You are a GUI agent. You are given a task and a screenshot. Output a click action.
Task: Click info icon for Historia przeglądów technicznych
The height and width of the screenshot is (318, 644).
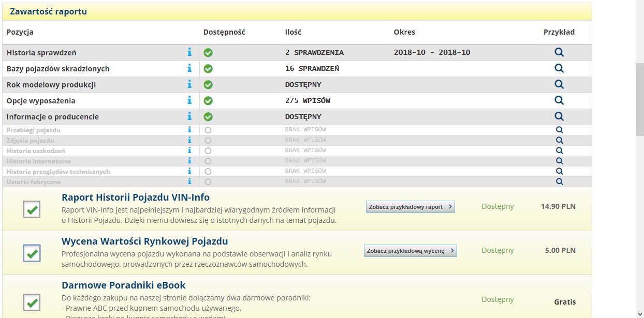click(x=189, y=171)
